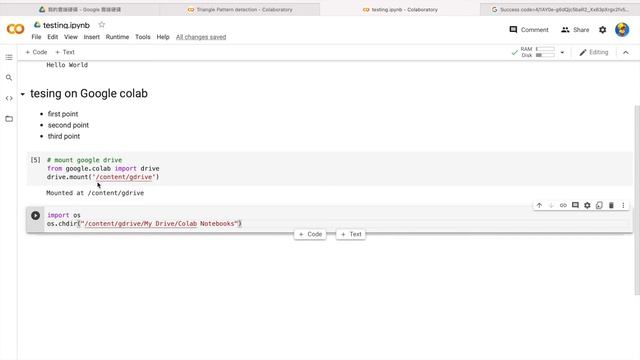Open the Tools menu
Viewport: 640px width, 360px height.
tap(142, 37)
